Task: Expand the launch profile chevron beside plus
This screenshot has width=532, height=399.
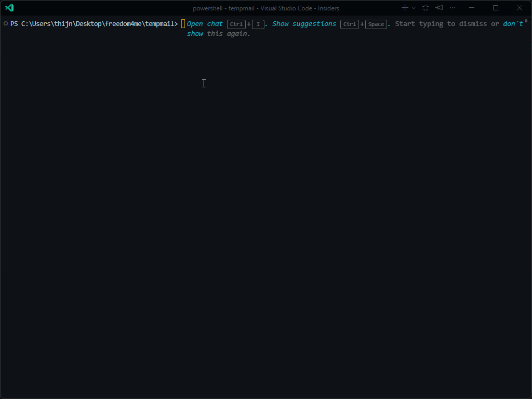Action: point(414,8)
